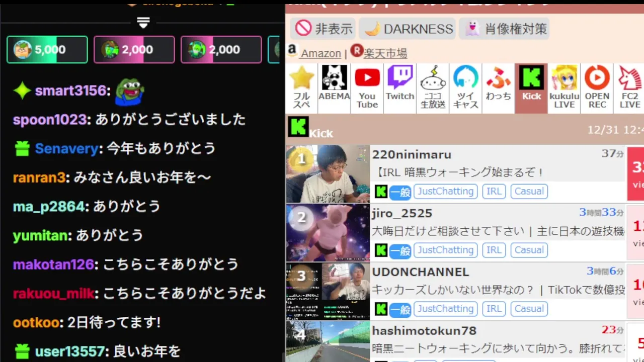Image resolution: width=644 pixels, height=362 pixels.
Task: Toggle the 非表示 hide button
Action: pos(324,29)
